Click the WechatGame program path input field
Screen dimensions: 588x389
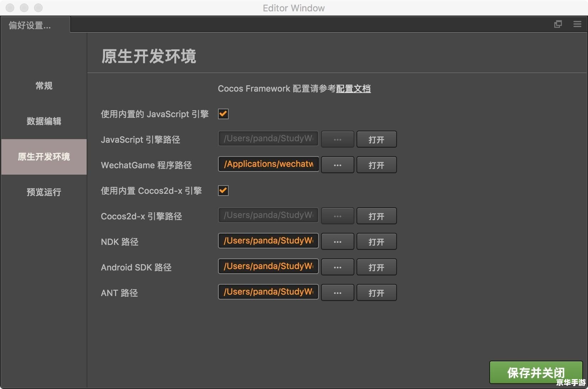tap(268, 164)
